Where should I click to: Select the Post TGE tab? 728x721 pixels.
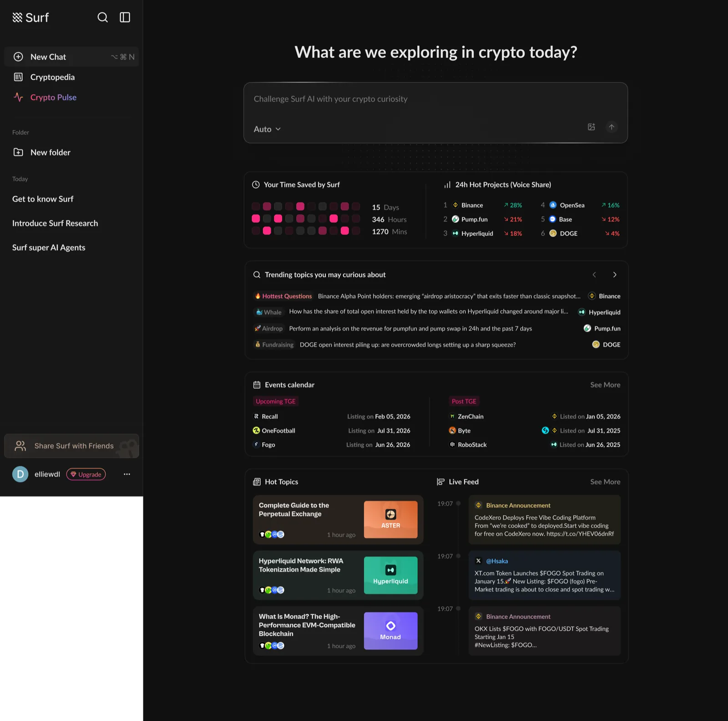pos(464,401)
